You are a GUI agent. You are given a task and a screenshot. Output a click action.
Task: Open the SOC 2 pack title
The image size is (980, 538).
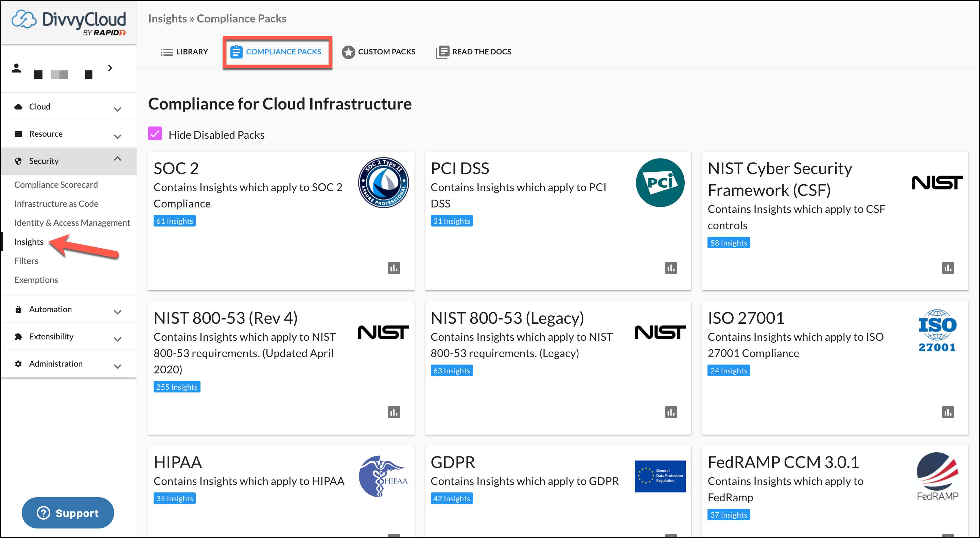pos(176,168)
